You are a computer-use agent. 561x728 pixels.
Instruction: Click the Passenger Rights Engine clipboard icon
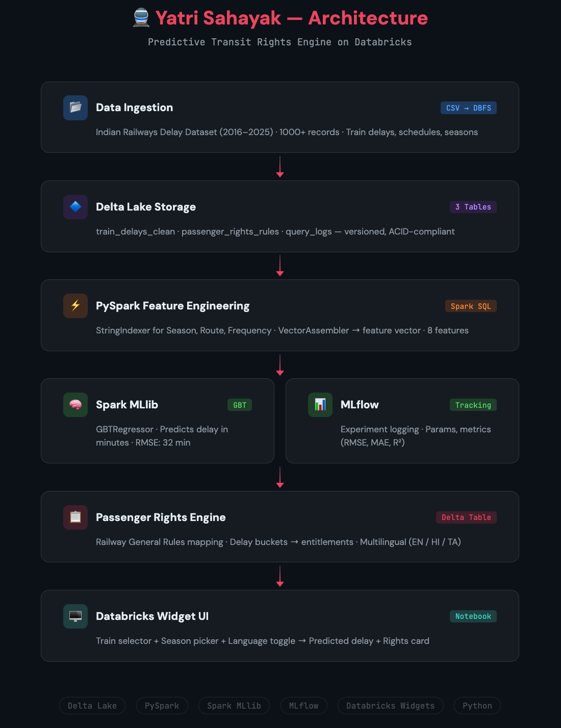click(75, 517)
